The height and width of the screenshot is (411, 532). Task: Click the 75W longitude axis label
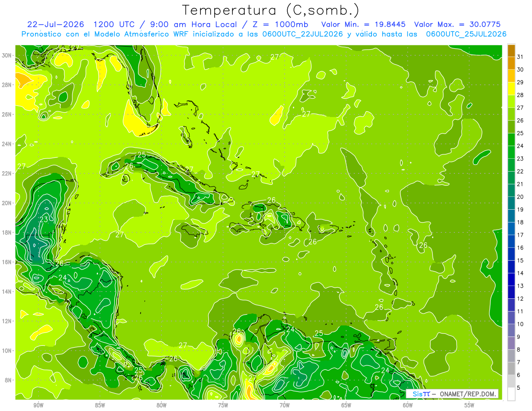click(223, 405)
